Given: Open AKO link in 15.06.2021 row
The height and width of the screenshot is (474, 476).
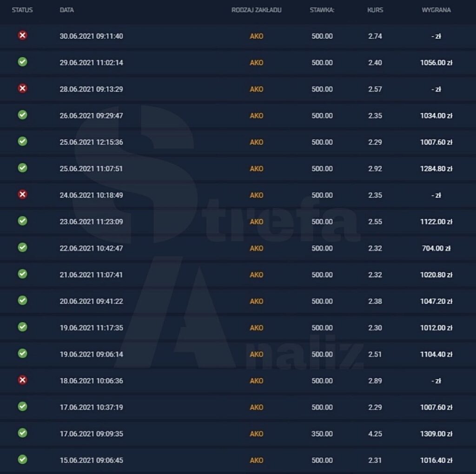Looking at the screenshot, I should click(257, 461).
